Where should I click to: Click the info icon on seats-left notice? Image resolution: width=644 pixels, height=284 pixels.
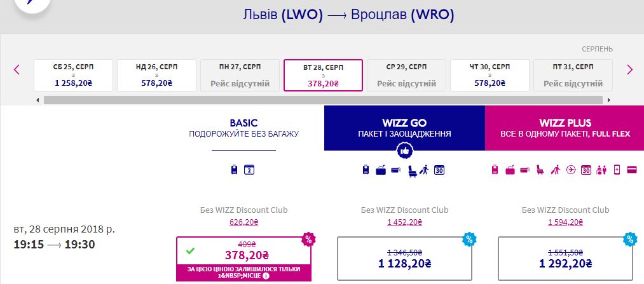tap(266, 276)
